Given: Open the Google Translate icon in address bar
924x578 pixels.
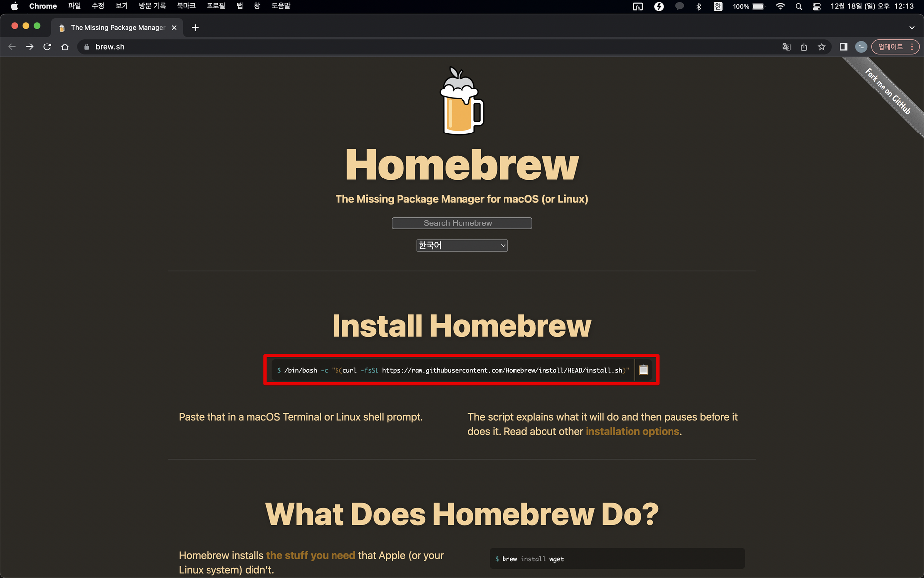Looking at the screenshot, I should click(786, 47).
